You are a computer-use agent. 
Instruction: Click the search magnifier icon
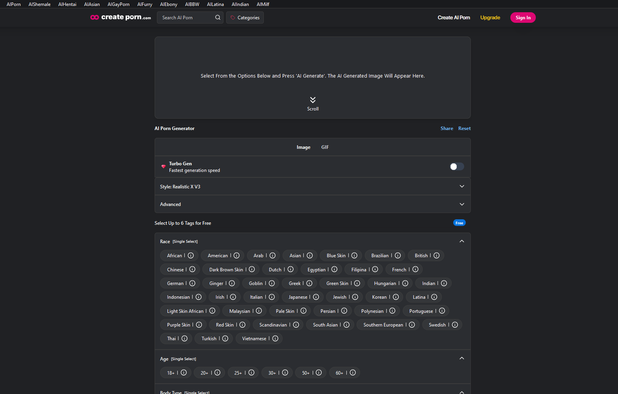[x=218, y=17]
